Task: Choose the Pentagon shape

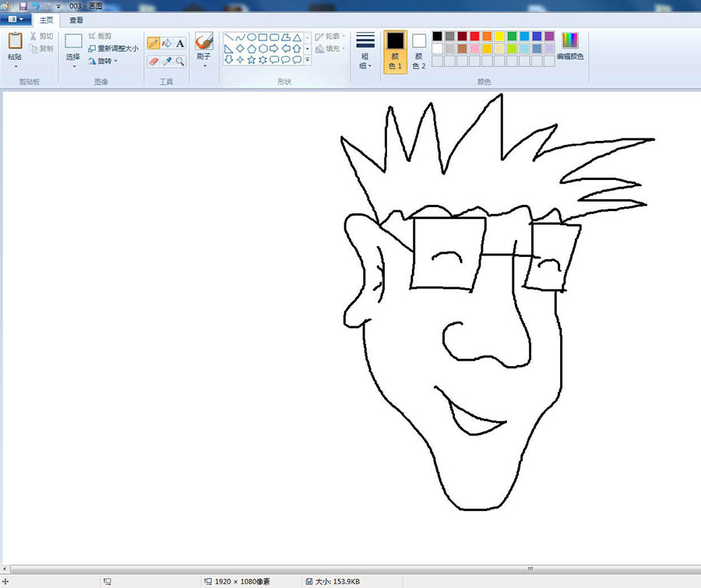Action: (x=252, y=48)
